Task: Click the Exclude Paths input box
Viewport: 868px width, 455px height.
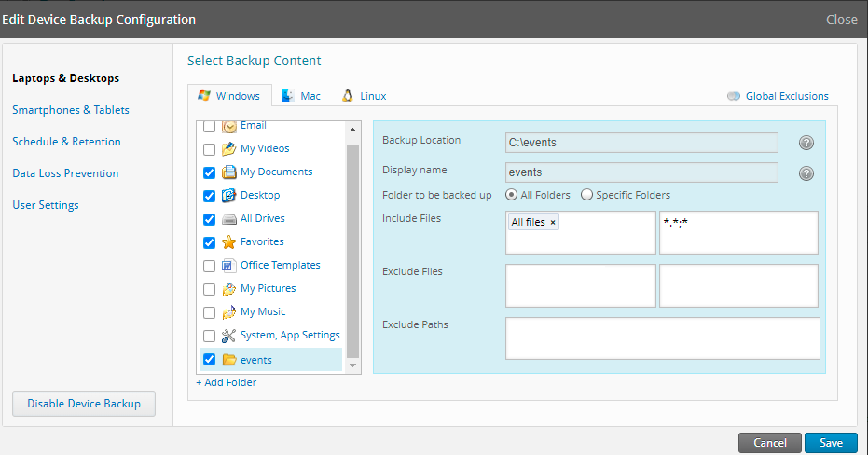Action: [x=663, y=338]
